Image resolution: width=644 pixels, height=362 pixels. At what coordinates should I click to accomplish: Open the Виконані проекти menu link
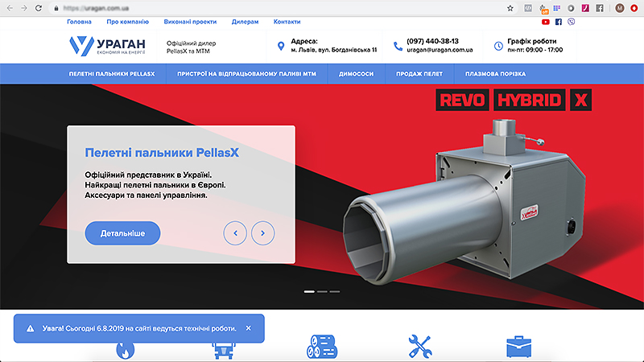[x=190, y=22]
